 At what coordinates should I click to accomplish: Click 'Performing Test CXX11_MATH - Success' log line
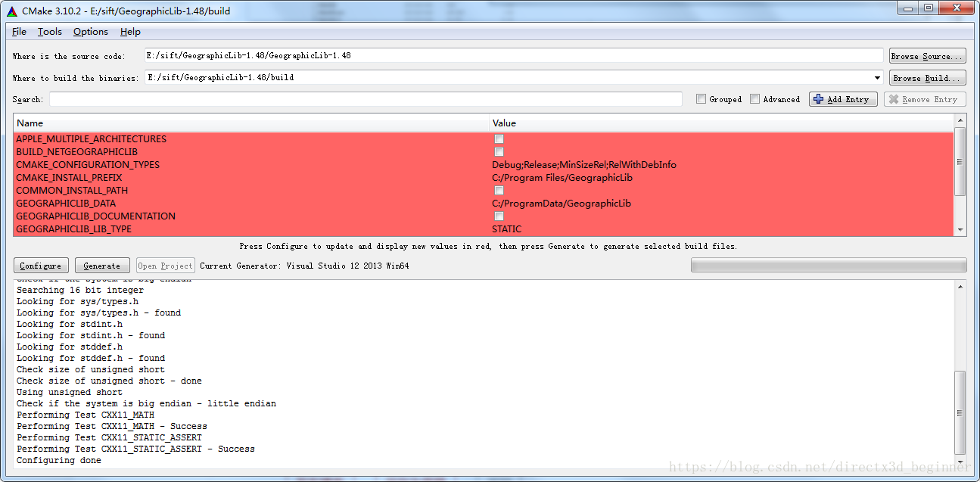click(x=112, y=426)
